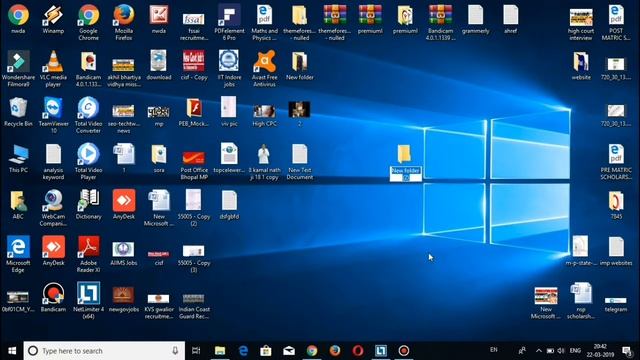Select the Recycle Bin
640x360 pixels.
click(18, 112)
